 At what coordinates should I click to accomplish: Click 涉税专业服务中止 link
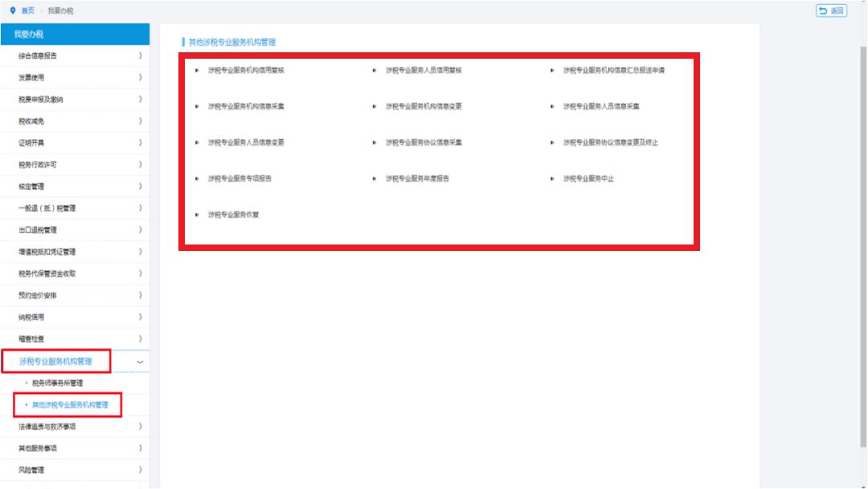coord(588,179)
